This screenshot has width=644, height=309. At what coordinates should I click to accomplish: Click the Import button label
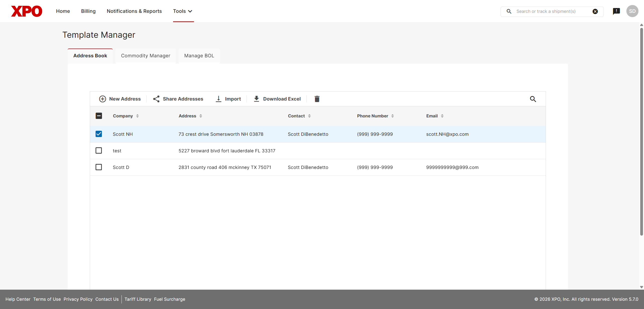pos(233,99)
